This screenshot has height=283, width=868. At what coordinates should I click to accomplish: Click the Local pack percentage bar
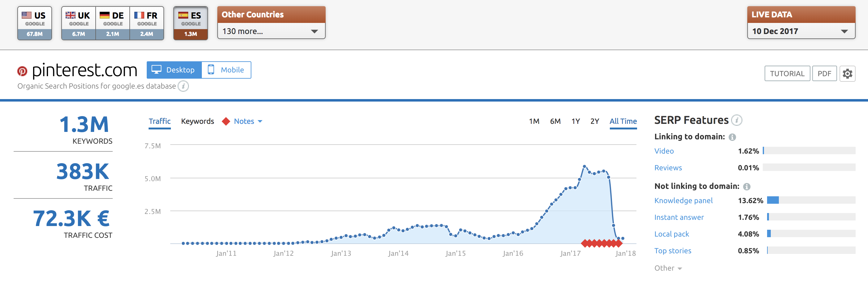pos(811,233)
